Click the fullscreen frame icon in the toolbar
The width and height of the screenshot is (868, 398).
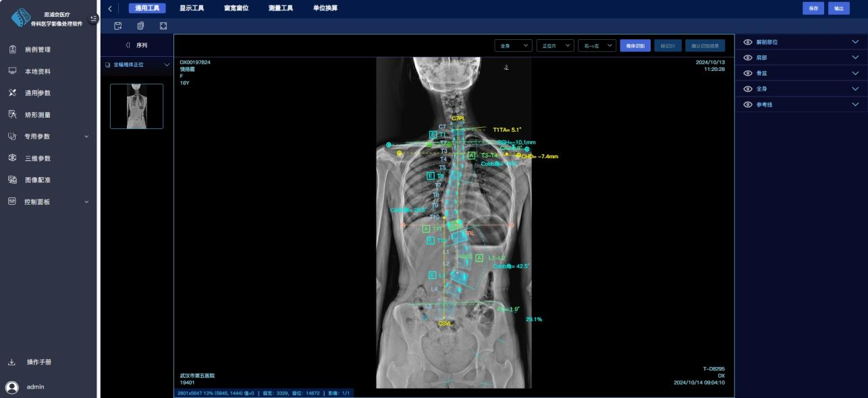163,26
